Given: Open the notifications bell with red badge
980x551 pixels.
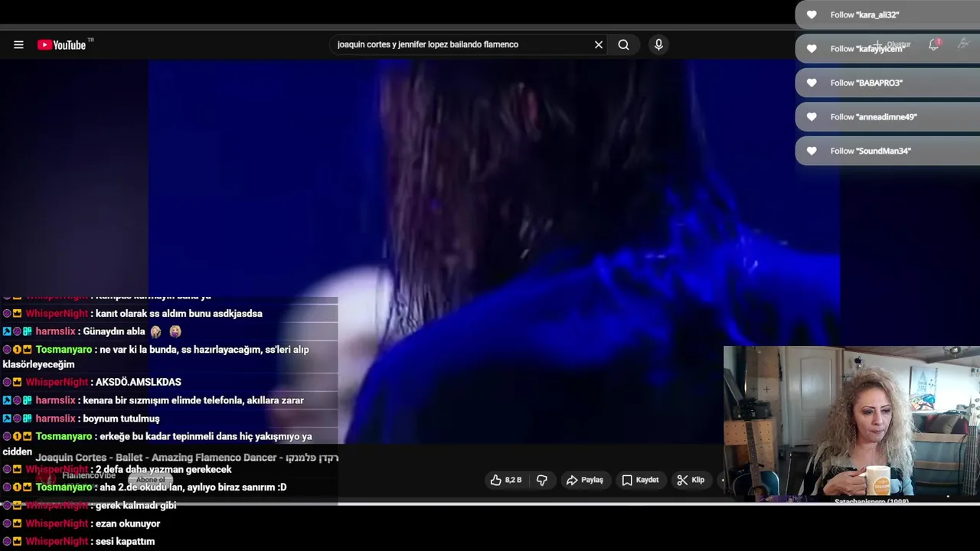Looking at the screenshot, I should tap(934, 44).
